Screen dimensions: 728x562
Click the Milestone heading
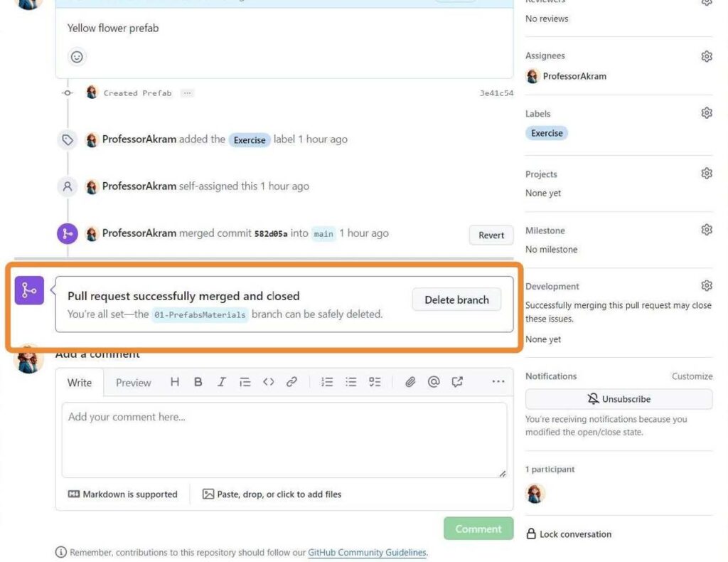pyautogui.click(x=545, y=230)
